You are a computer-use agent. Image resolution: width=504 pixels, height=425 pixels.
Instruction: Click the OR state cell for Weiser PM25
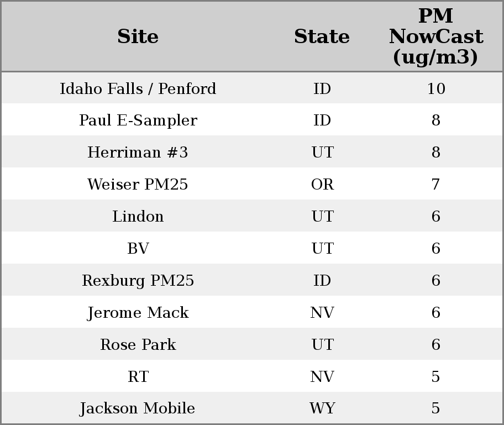[x=322, y=185]
